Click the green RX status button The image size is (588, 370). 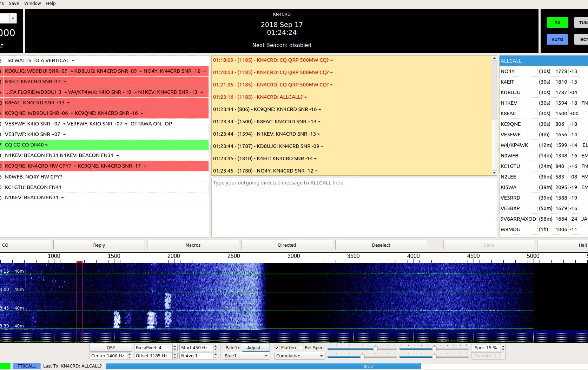pos(557,22)
